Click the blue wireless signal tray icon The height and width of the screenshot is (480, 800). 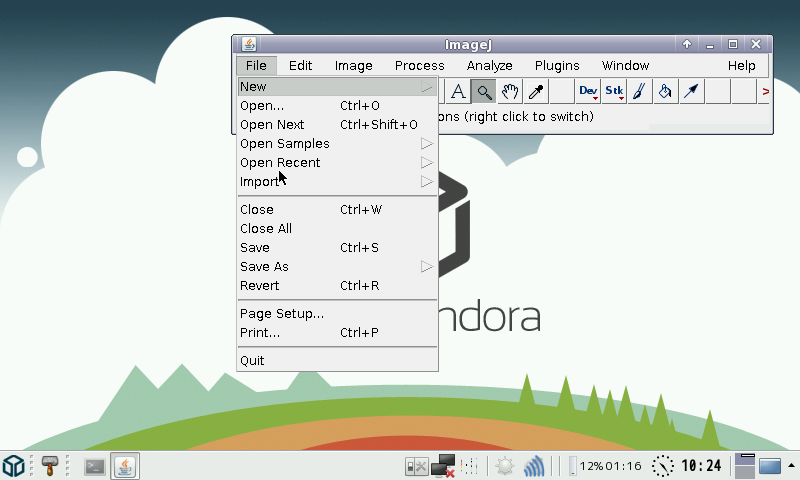[x=534, y=466]
